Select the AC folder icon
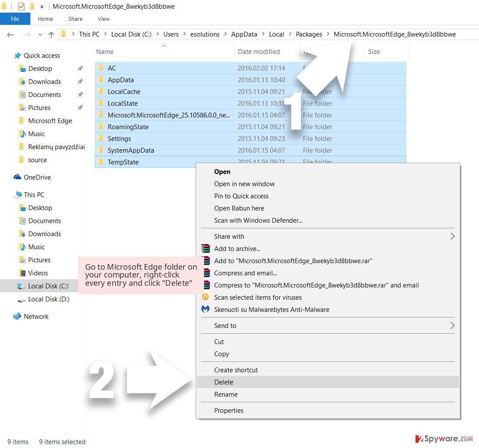Viewport: 479px width, 448px height. click(x=101, y=68)
